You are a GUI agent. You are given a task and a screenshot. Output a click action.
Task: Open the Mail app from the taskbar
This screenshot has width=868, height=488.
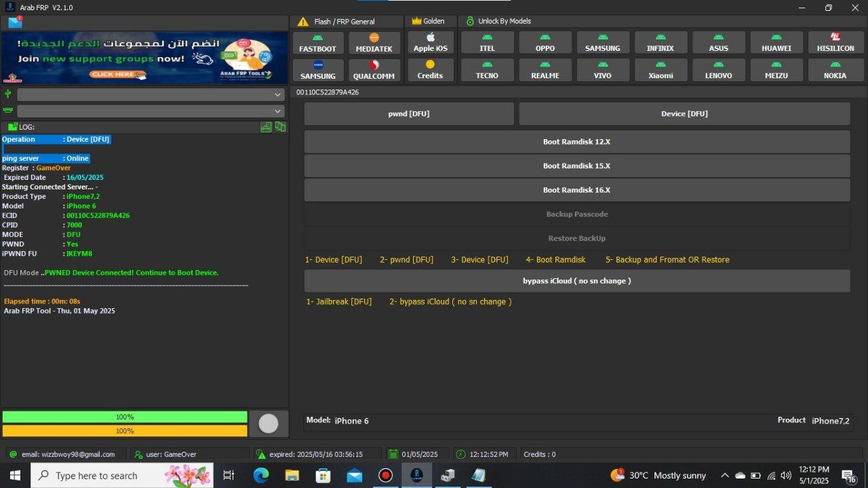(355, 475)
